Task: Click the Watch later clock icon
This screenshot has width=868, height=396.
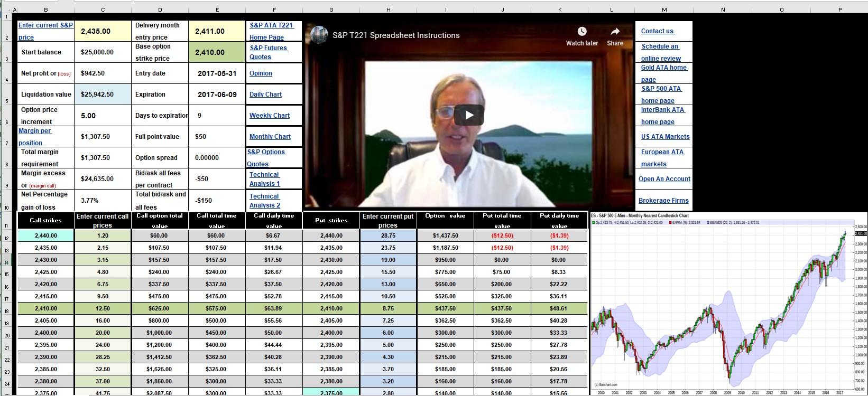Action: (581, 32)
